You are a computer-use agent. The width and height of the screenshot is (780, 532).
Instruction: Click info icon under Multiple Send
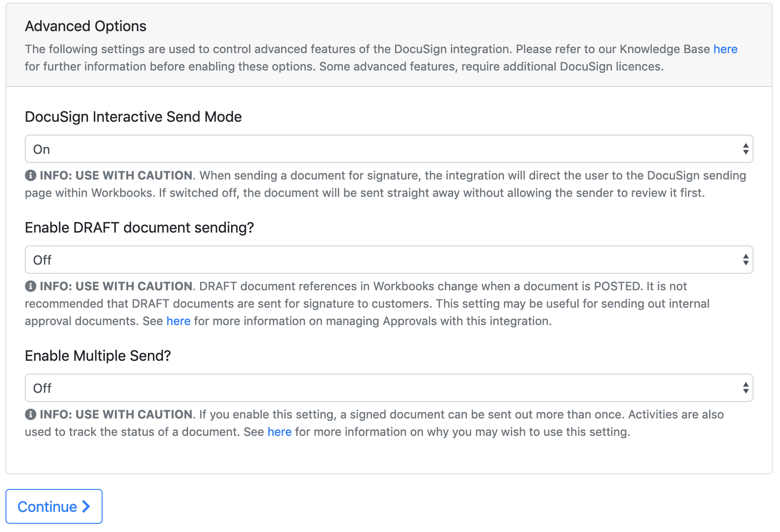pos(31,414)
